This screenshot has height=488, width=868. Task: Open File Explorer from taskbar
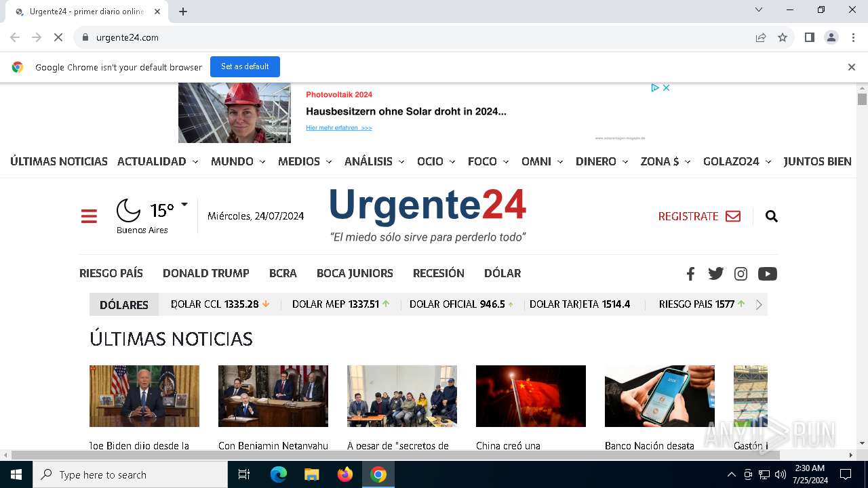(311, 474)
